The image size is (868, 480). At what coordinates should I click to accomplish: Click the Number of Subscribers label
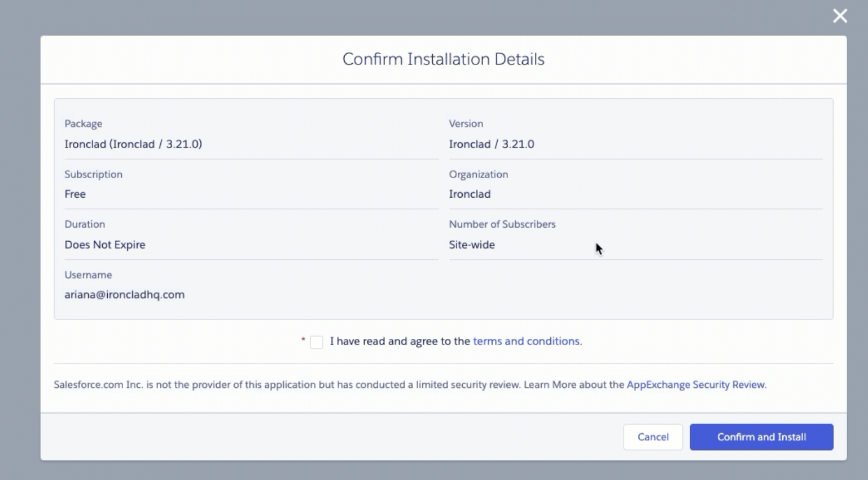point(502,224)
